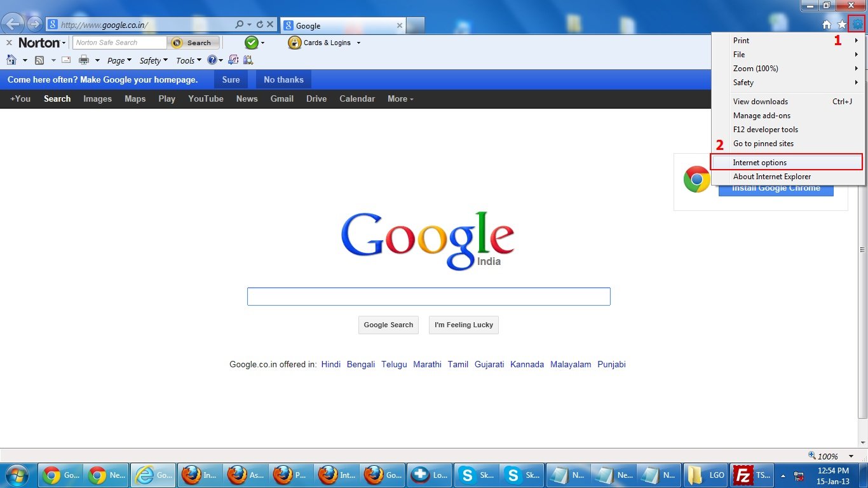The height and width of the screenshot is (488, 868).
Task: Click the browser Back arrow button
Action: tap(13, 25)
